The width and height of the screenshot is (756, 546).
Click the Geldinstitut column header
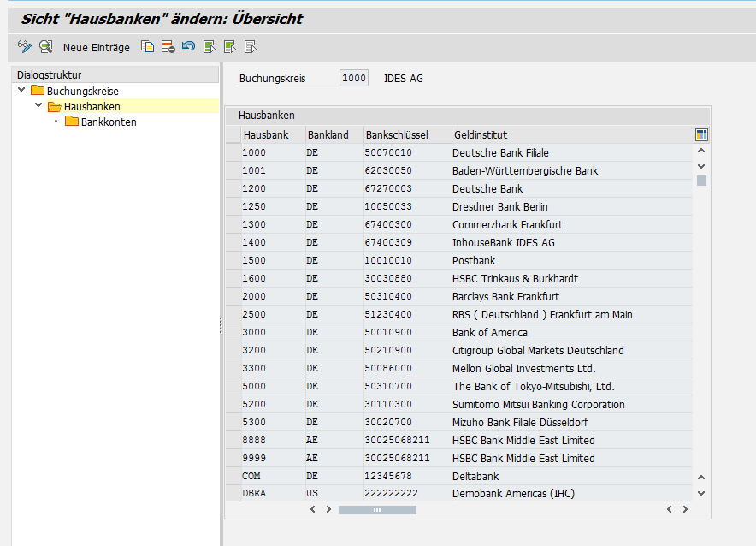[480, 134]
